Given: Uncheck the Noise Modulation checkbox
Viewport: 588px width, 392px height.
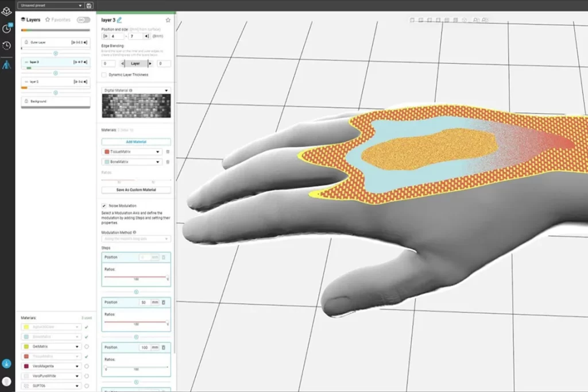Looking at the screenshot, I should pos(104,205).
